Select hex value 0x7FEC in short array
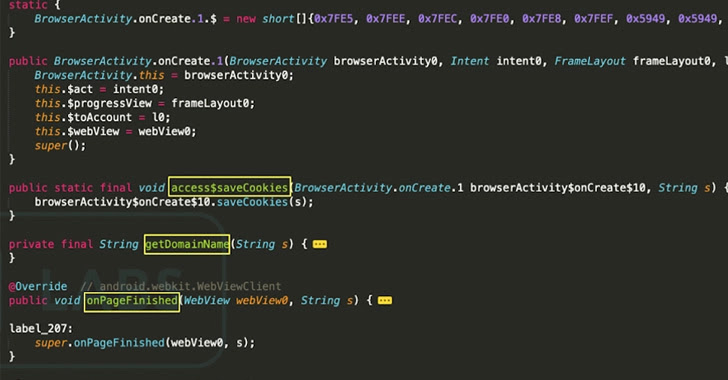The height and width of the screenshot is (380, 728). (x=437, y=19)
